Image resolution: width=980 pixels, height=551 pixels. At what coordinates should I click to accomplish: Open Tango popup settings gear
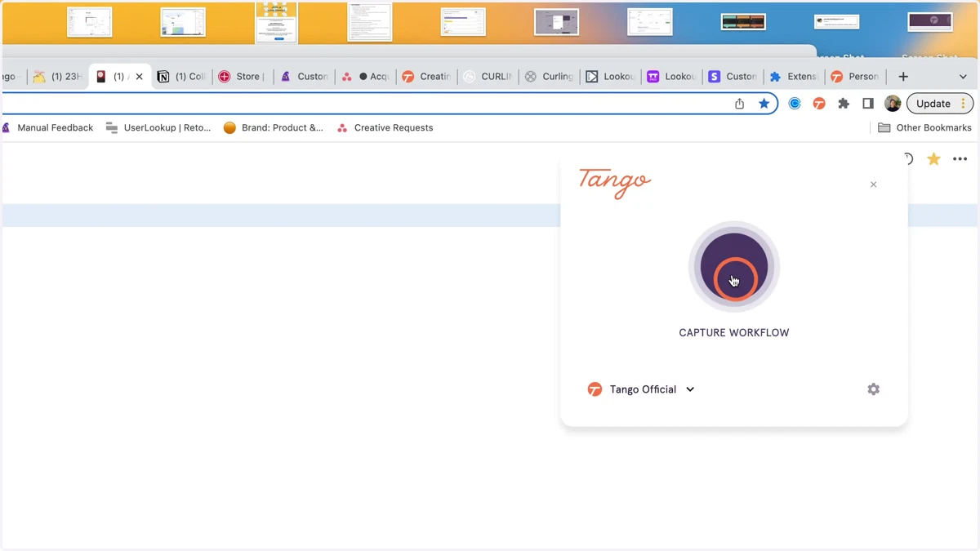[x=873, y=389]
